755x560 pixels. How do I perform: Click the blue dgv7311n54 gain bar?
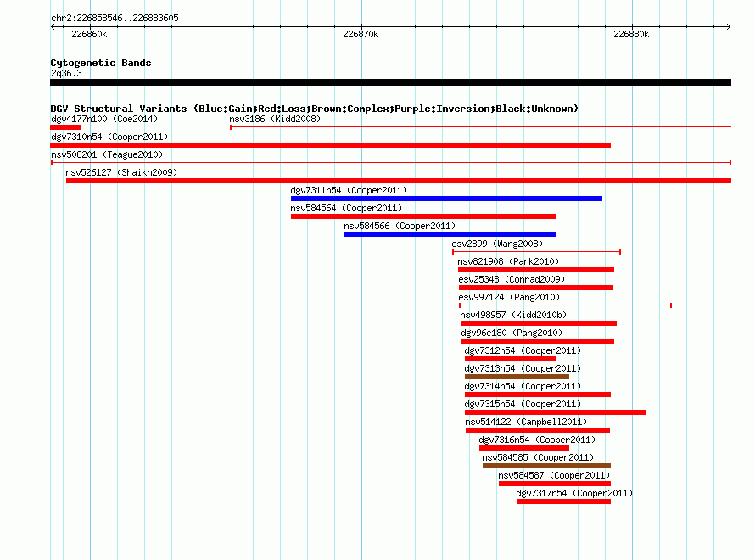pyautogui.click(x=446, y=199)
